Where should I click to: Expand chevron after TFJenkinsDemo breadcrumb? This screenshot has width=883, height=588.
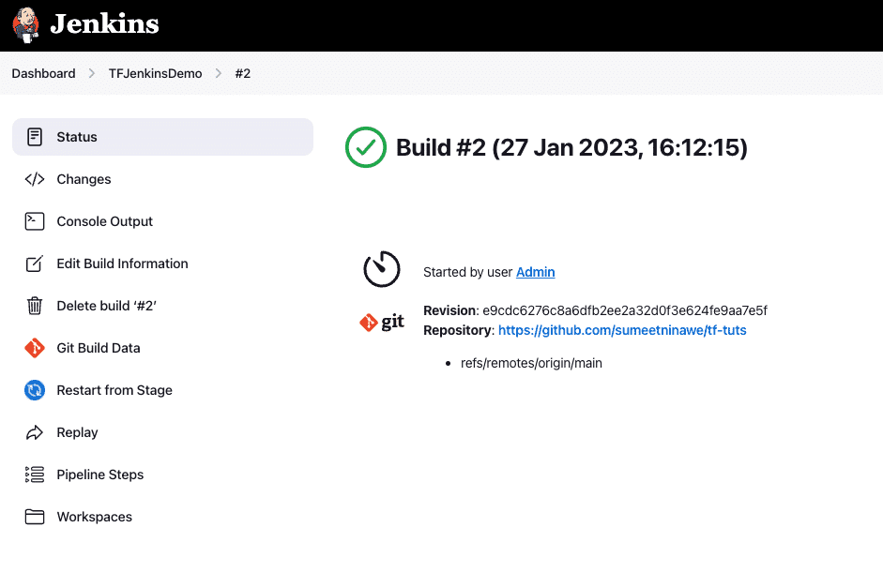219,74
